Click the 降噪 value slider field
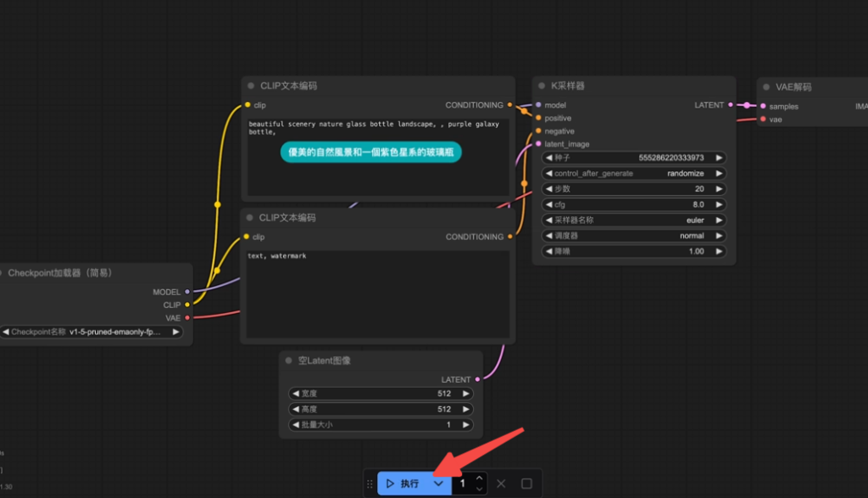The width and height of the screenshot is (868, 498). (633, 251)
